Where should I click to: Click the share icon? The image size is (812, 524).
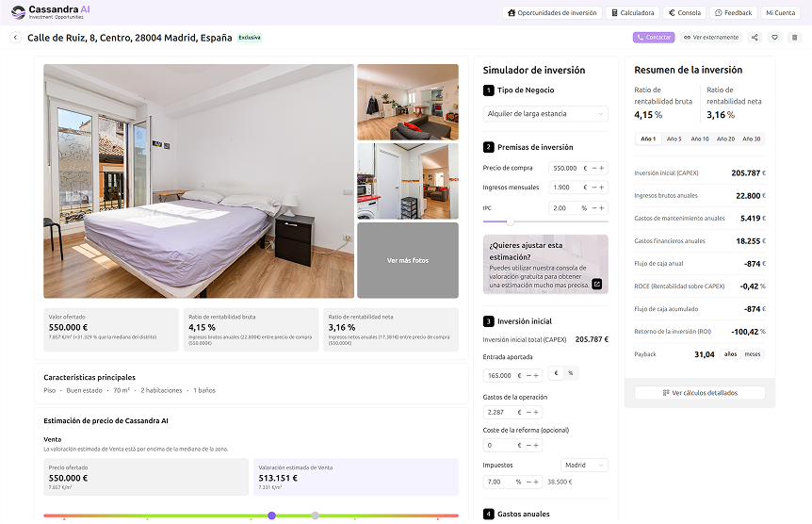[755, 38]
